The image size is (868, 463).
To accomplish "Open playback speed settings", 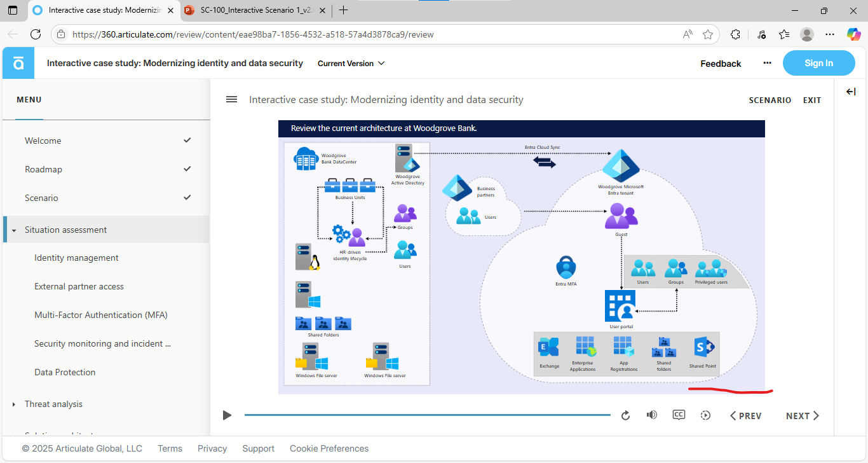I will [x=705, y=415].
